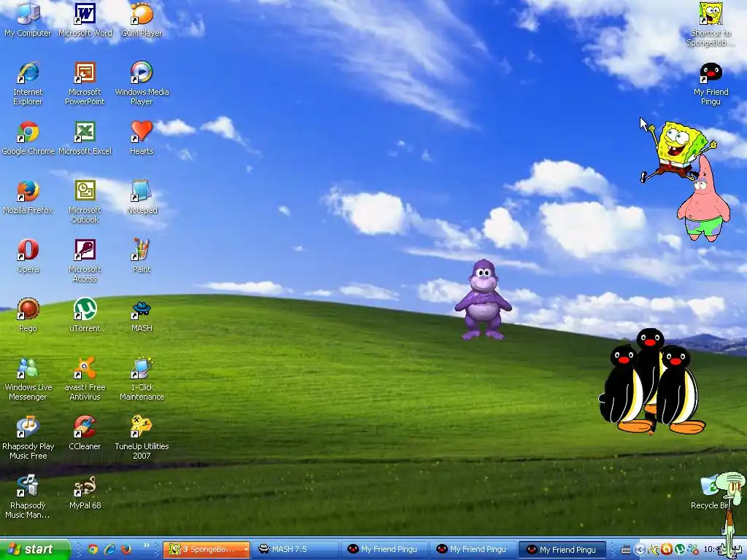Open the Start menu
The height and width of the screenshot is (560, 747).
[34, 549]
